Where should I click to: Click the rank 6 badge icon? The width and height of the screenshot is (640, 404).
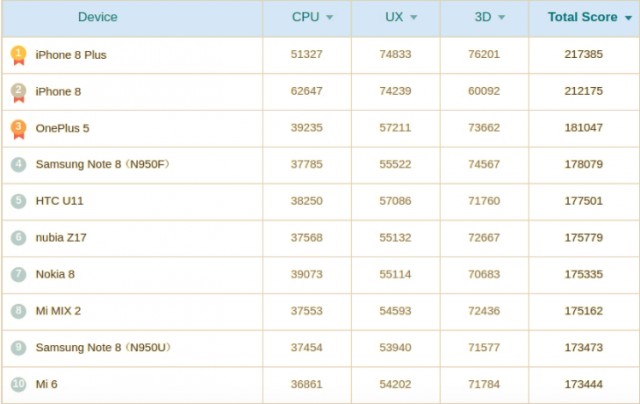18,238
